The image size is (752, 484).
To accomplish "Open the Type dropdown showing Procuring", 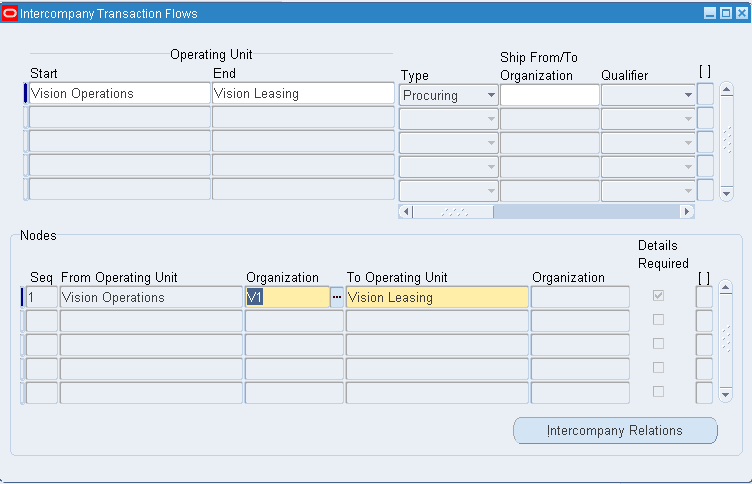I will pos(448,95).
